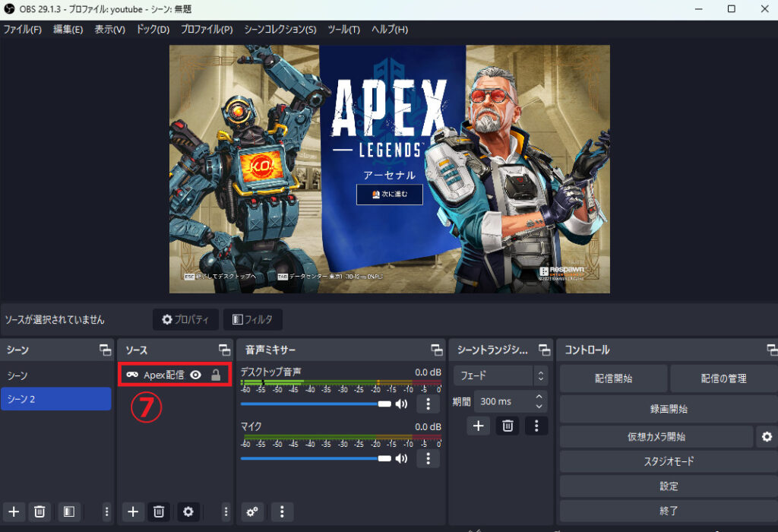
Task: Add a new scene with the plus icon
Action: coord(14,511)
